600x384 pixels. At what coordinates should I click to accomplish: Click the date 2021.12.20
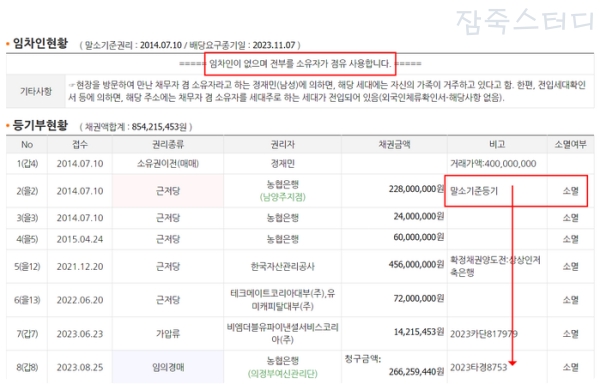coord(80,266)
